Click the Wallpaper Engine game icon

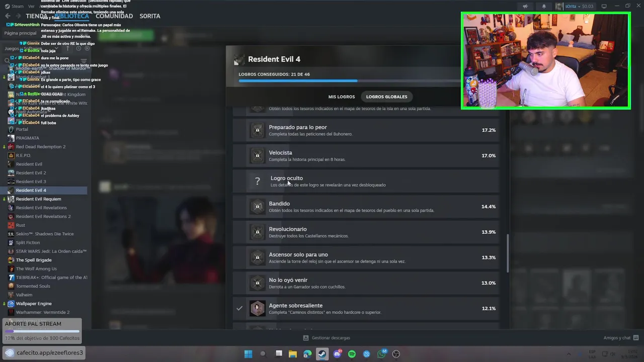pyautogui.click(x=11, y=304)
